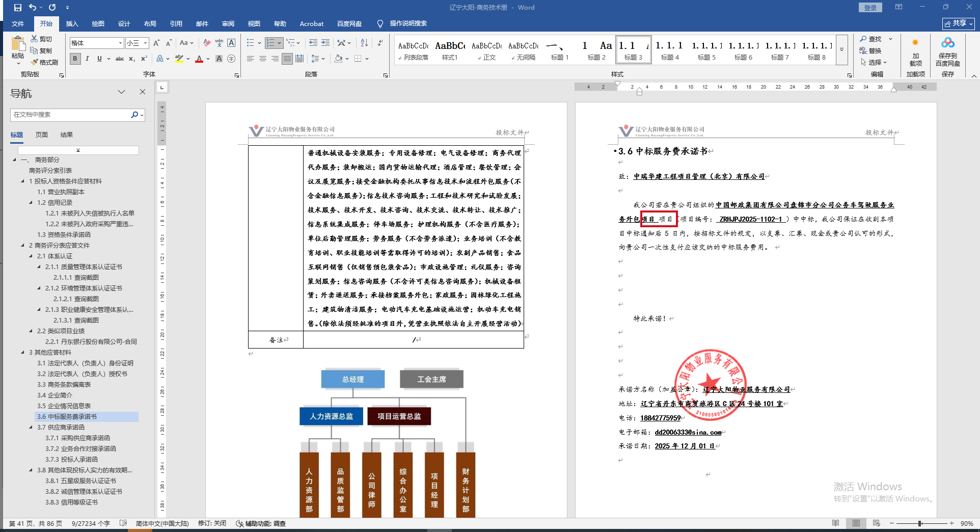Click the 登录 sign-in button
Viewport: 980px width, 532px height.
point(870,8)
